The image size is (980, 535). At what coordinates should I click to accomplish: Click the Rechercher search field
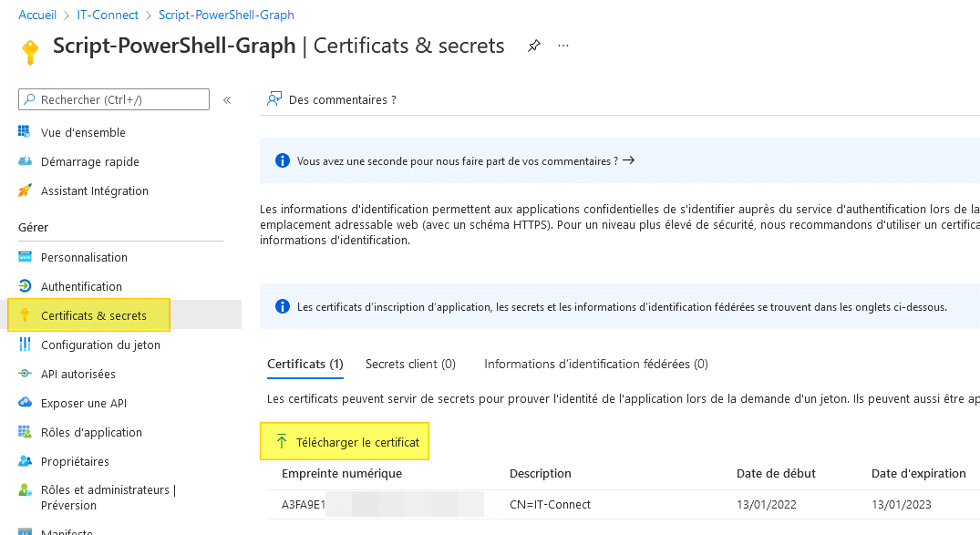(113, 98)
